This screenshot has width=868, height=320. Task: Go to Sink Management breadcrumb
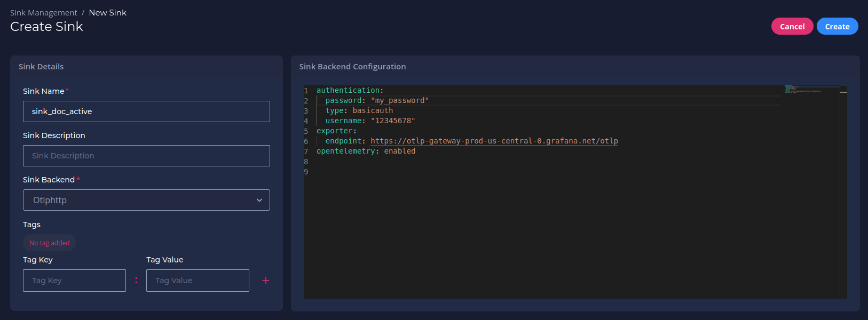(x=44, y=12)
